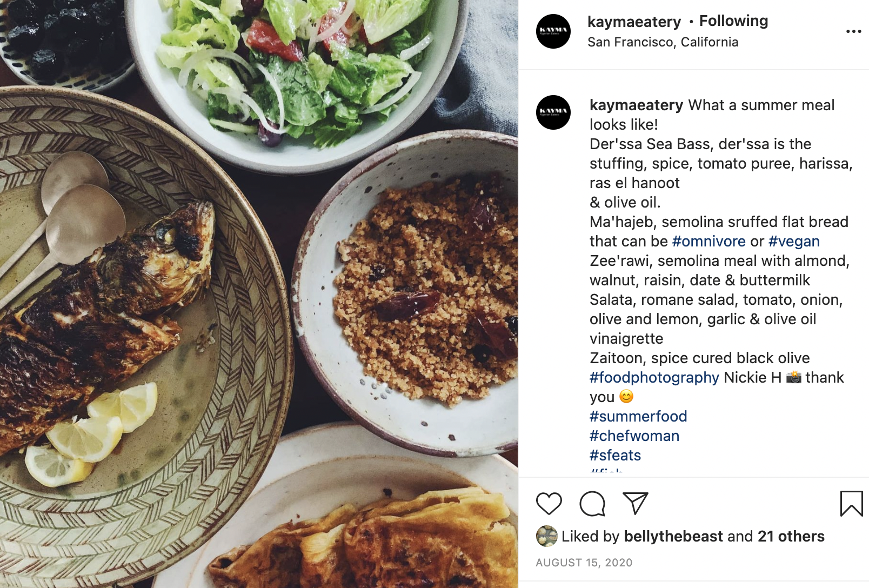Show the list of 21 others who liked
869x588 pixels.
791,536
